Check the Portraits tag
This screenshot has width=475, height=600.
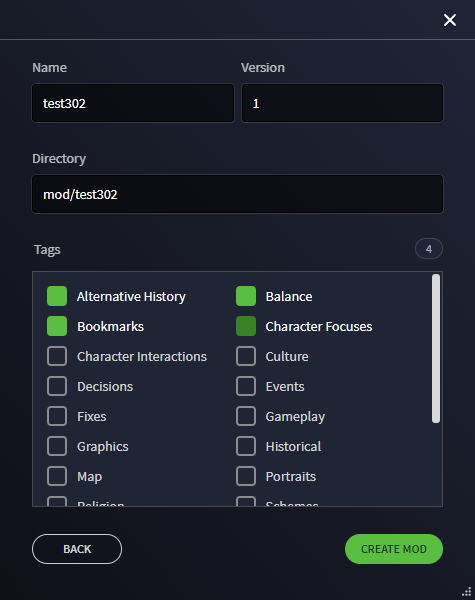[246, 476]
